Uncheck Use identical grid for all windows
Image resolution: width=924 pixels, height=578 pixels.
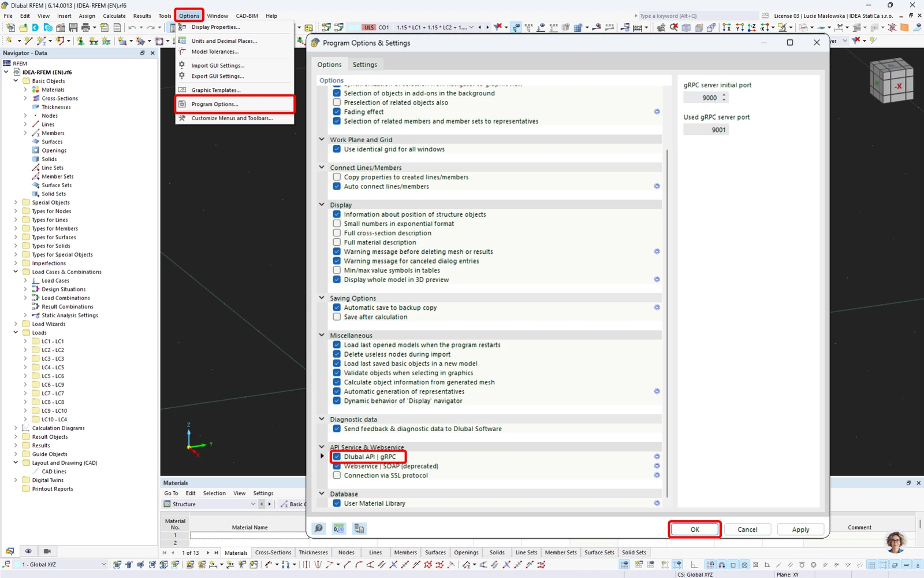pyautogui.click(x=337, y=149)
